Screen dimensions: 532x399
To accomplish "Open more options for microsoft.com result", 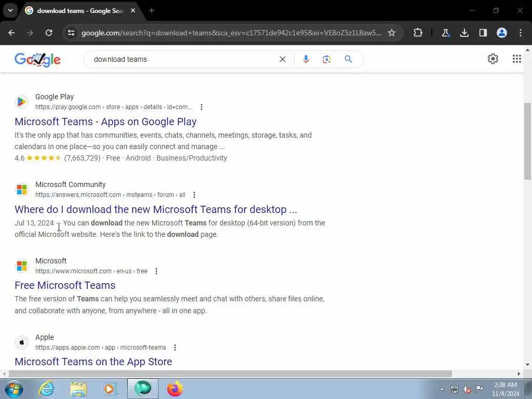I will [x=156, y=271].
